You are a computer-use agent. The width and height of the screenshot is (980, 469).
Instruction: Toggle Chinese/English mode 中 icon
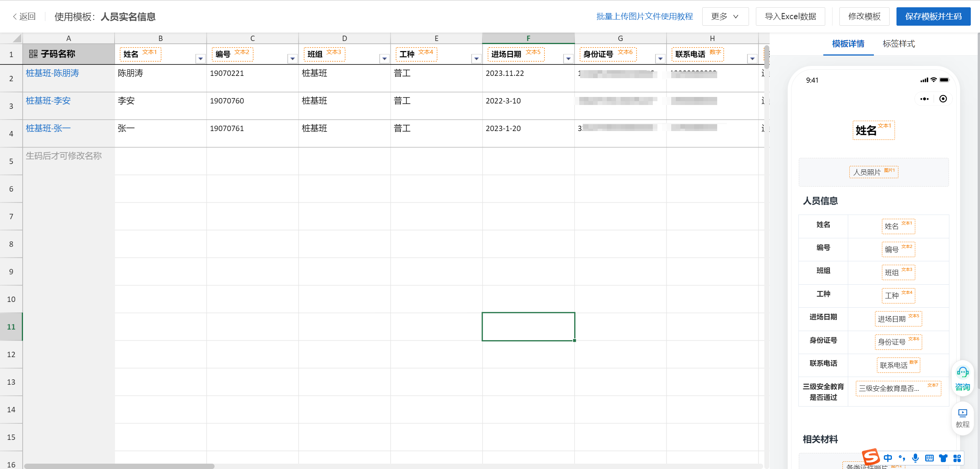click(x=888, y=458)
